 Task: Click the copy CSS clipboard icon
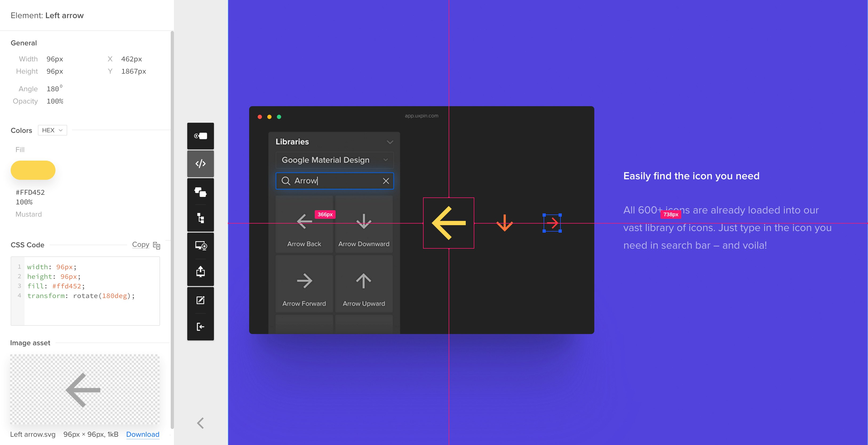point(156,245)
